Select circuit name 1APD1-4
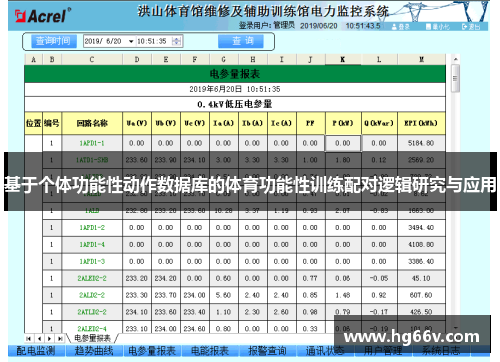The image size is (500, 362). (x=92, y=245)
